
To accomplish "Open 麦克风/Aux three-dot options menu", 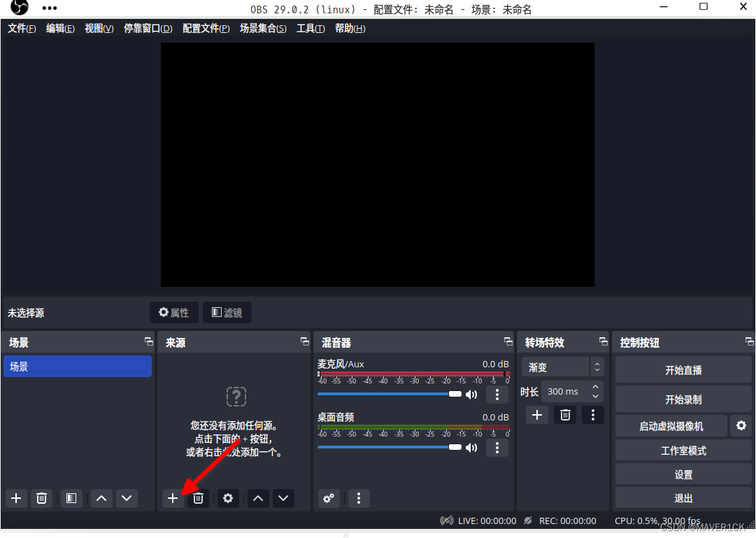I will pyautogui.click(x=497, y=395).
